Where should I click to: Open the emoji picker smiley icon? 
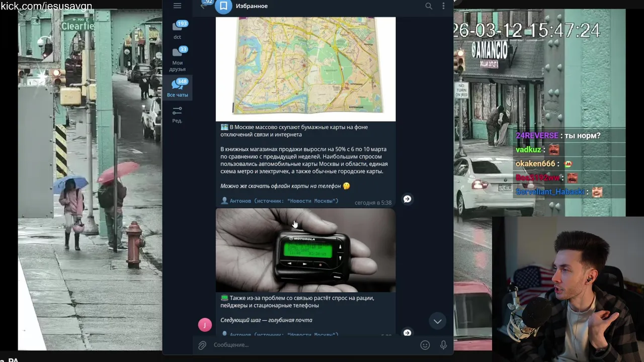coord(425,345)
